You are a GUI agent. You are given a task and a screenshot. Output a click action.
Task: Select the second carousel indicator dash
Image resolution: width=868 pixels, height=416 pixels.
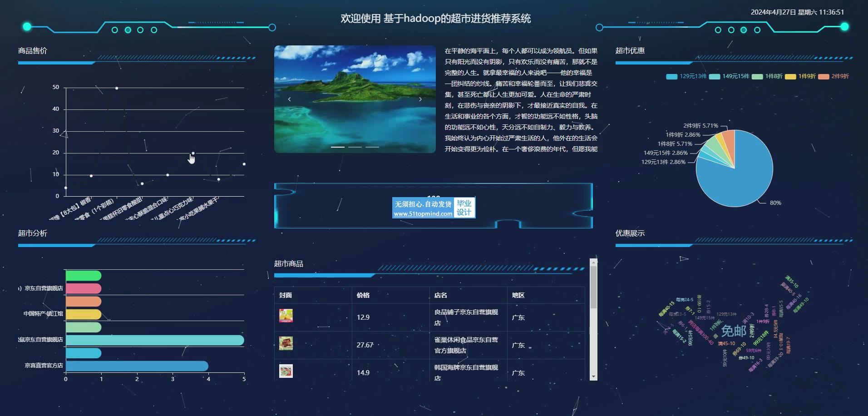click(355, 147)
